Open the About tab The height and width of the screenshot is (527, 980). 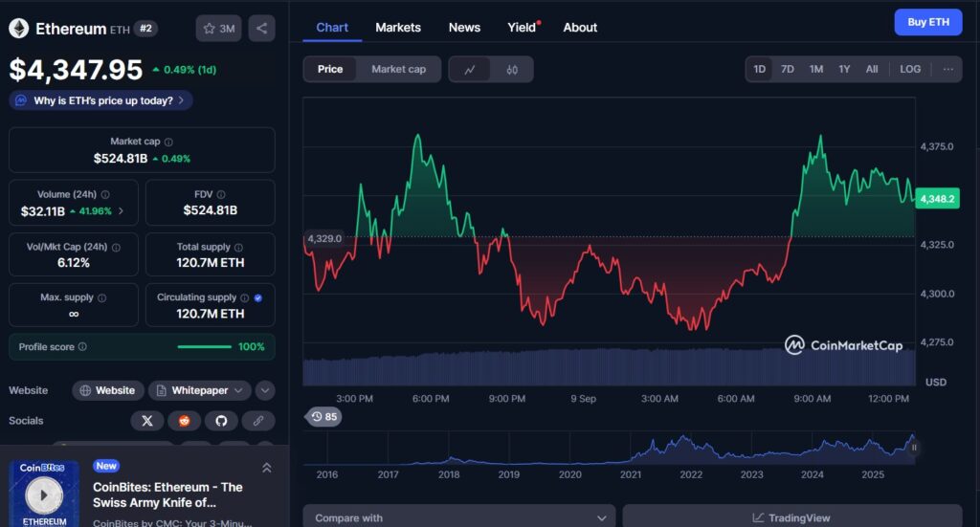[580, 28]
